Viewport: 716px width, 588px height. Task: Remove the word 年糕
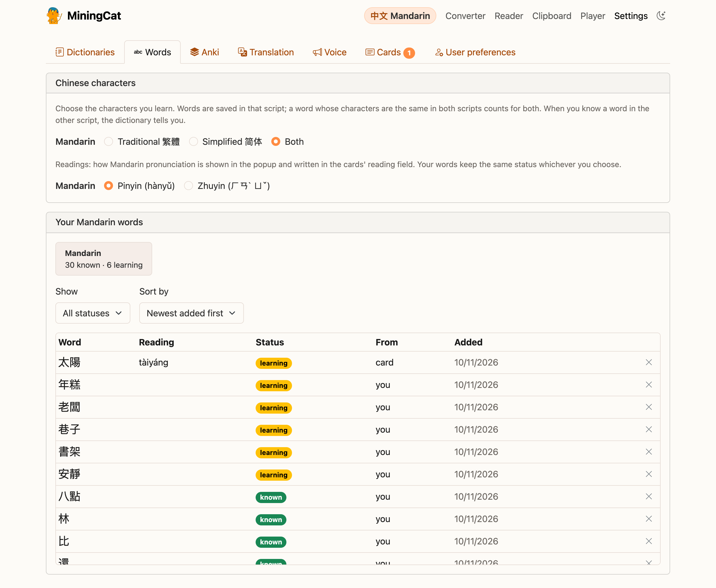click(649, 385)
